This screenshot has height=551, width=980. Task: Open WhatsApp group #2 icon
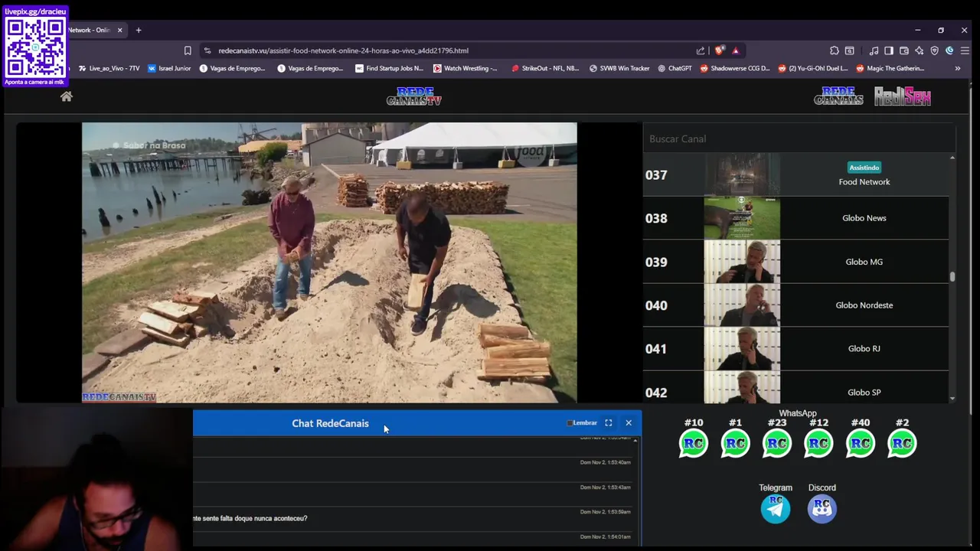pyautogui.click(x=902, y=443)
